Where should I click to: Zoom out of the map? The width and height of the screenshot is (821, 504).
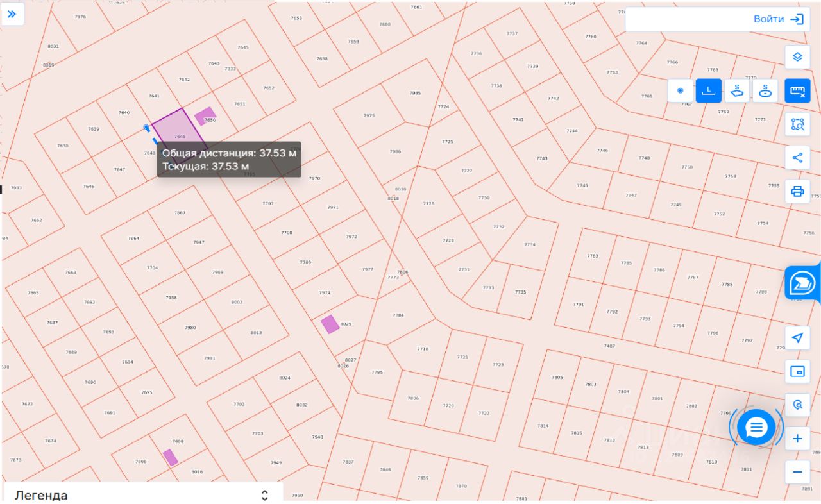(797, 472)
